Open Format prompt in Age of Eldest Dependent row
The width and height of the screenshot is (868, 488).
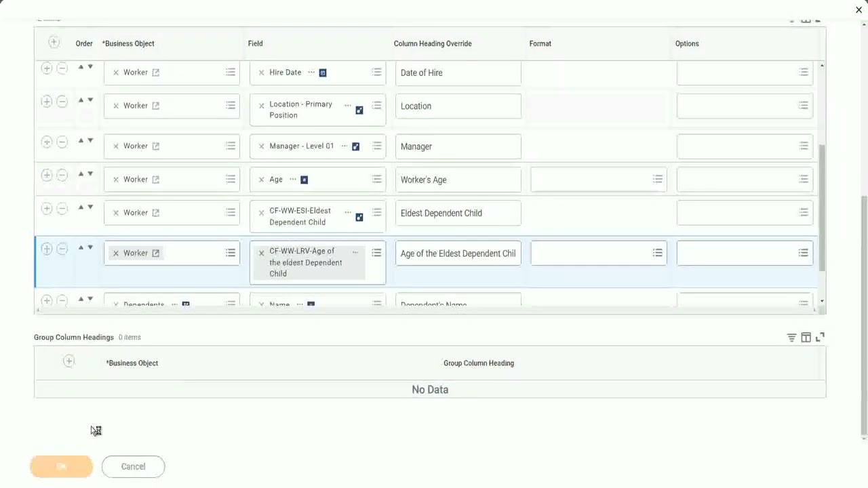658,253
